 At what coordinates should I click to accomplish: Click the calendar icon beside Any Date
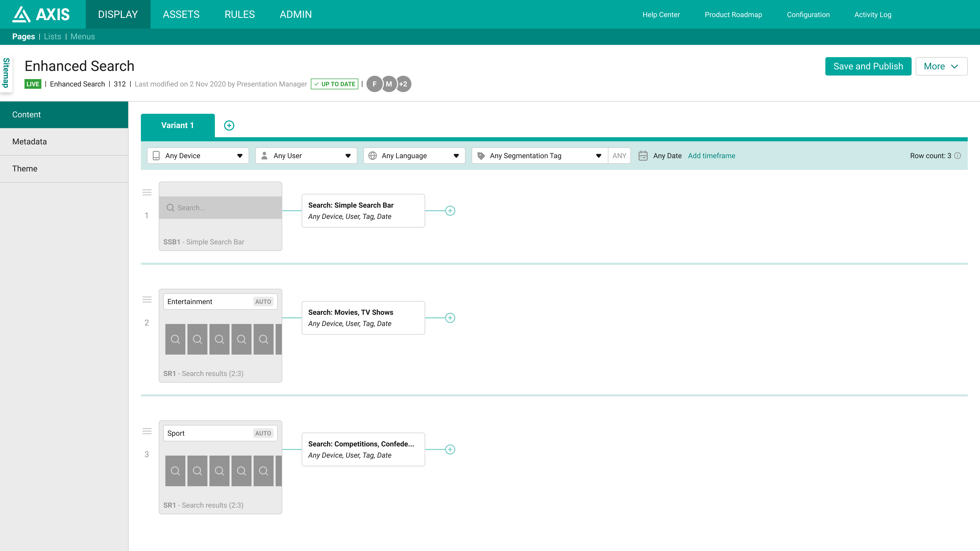pos(643,156)
